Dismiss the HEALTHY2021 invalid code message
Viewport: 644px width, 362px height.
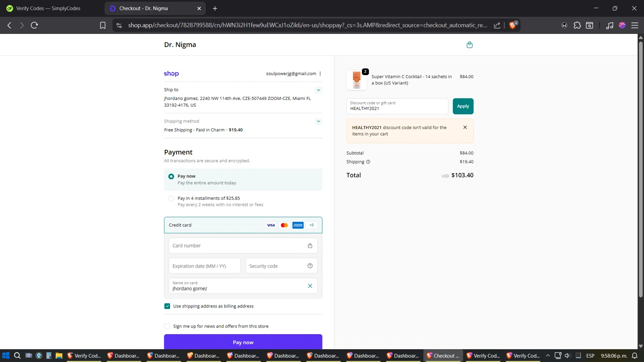(465, 127)
